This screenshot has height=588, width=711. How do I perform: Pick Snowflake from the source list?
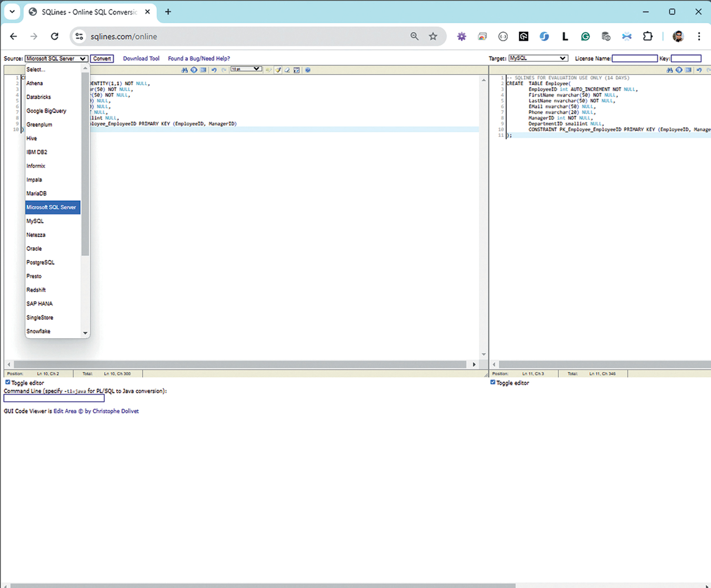coord(53,331)
